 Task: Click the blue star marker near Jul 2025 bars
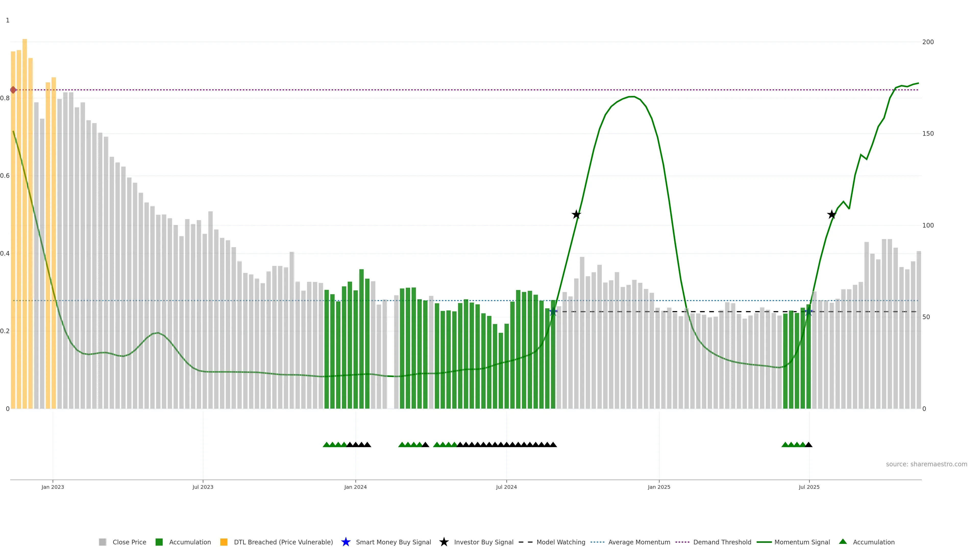tap(809, 312)
